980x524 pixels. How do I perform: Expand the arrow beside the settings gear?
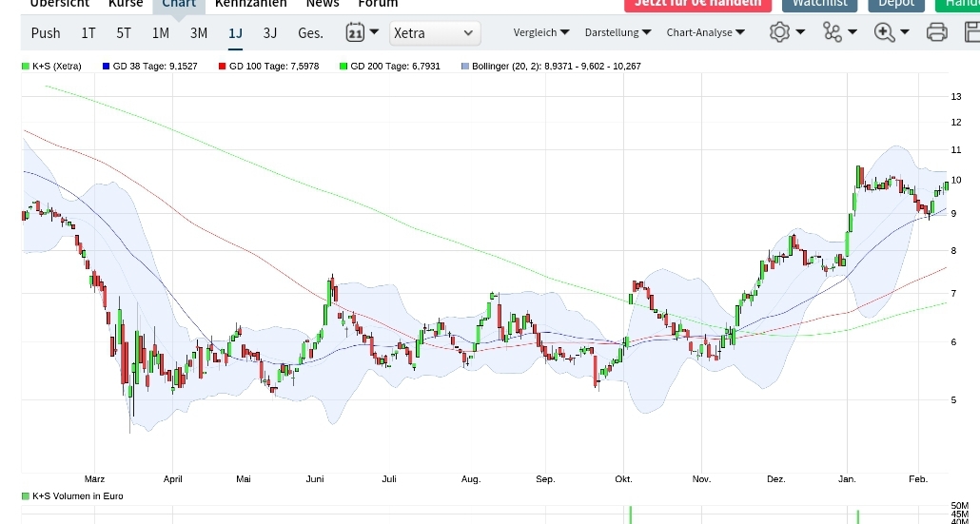[800, 31]
